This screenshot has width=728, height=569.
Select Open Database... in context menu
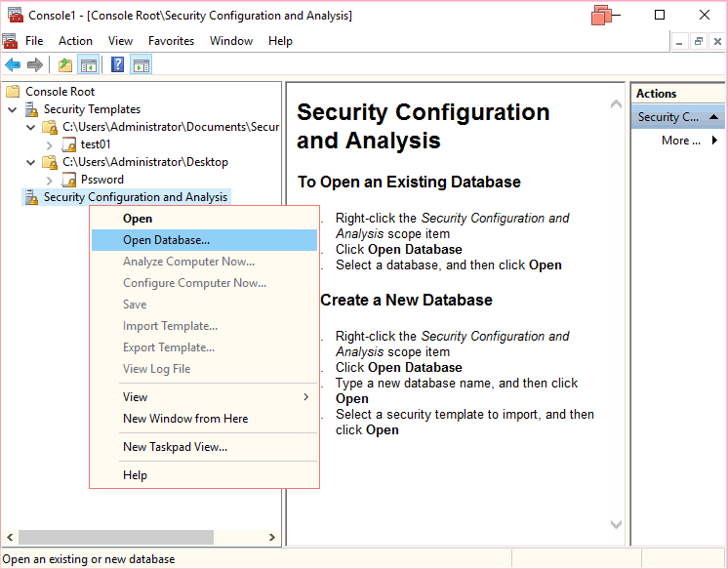(204, 240)
